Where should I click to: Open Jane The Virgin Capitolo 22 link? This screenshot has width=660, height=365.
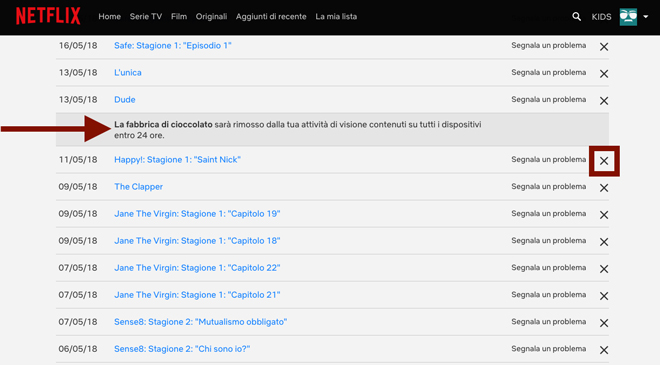pyautogui.click(x=197, y=267)
